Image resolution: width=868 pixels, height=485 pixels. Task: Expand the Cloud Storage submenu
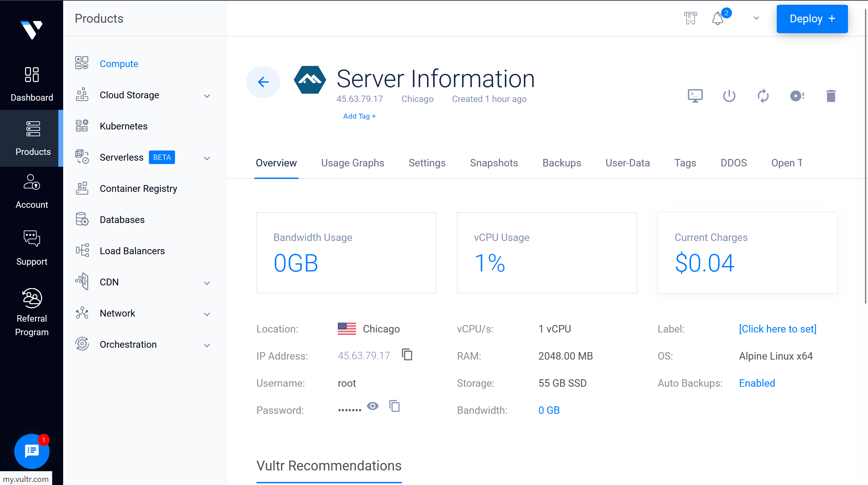pos(207,96)
